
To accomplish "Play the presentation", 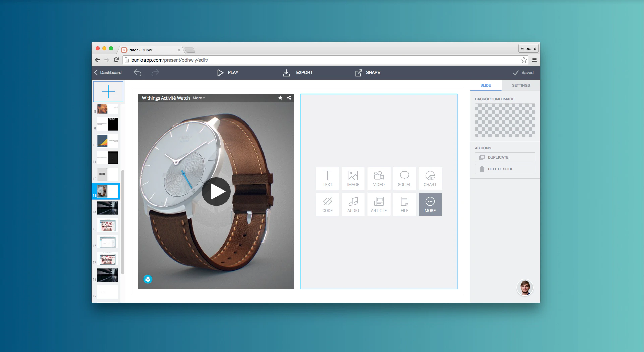I will [x=228, y=72].
